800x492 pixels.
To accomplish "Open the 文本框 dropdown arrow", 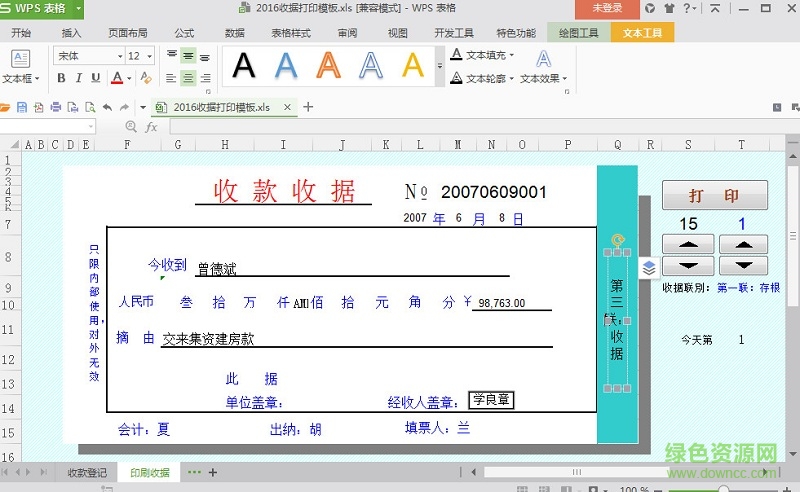I will [37, 79].
